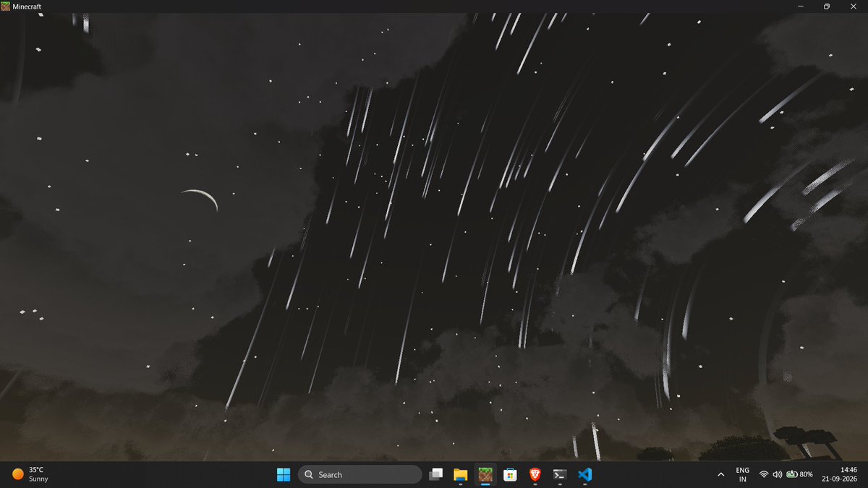This screenshot has height=488, width=868.
Task: Open Microsoft Store from the taskbar
Action: point(510,474)
